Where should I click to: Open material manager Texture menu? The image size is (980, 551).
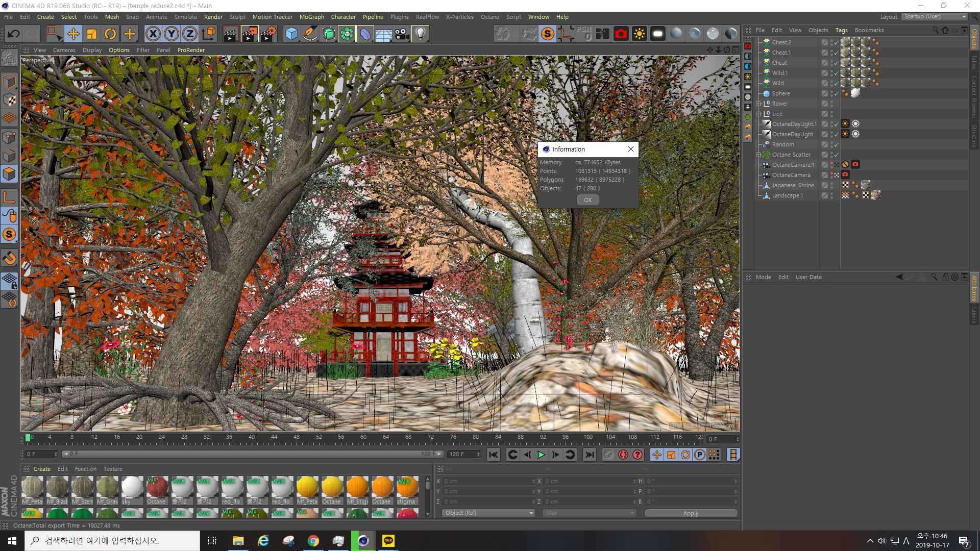coord(113,469)
